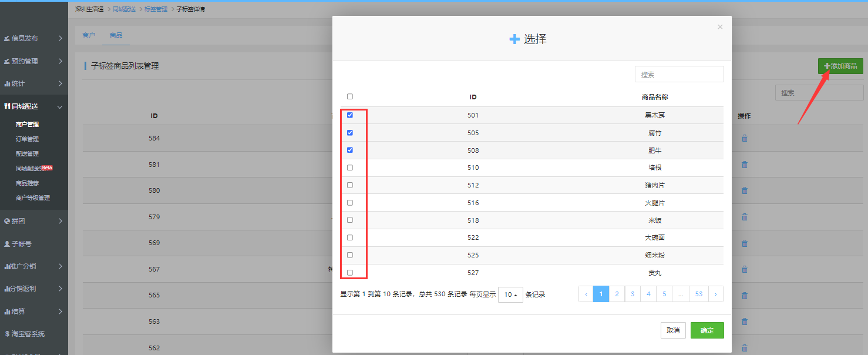
Task: Click the trash icon for row 584
Action: click(x=745, y=139)
